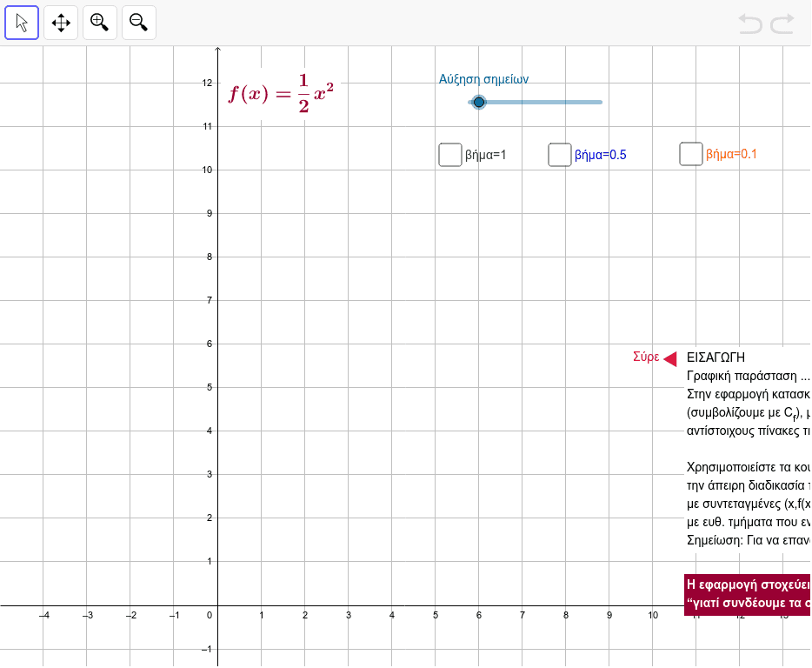Choose the Zoom Out magnifier tool
This screenshot has width=812, height=668.
click(x=139, y=23)
